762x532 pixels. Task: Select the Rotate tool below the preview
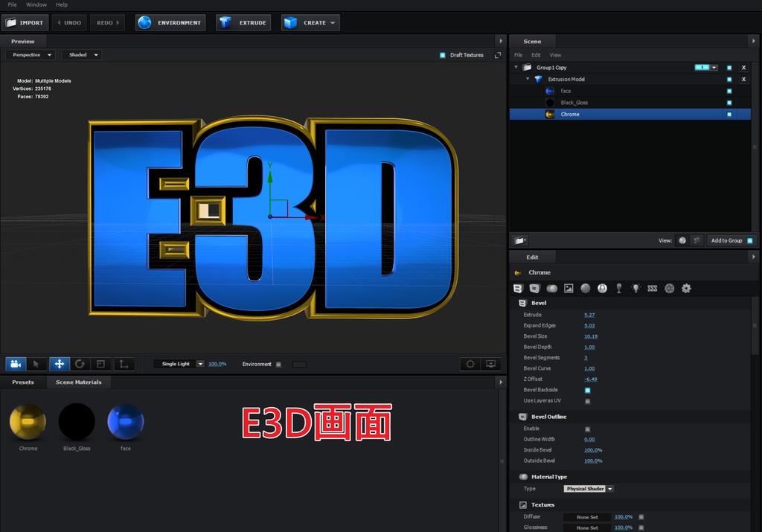pos(80,364)
